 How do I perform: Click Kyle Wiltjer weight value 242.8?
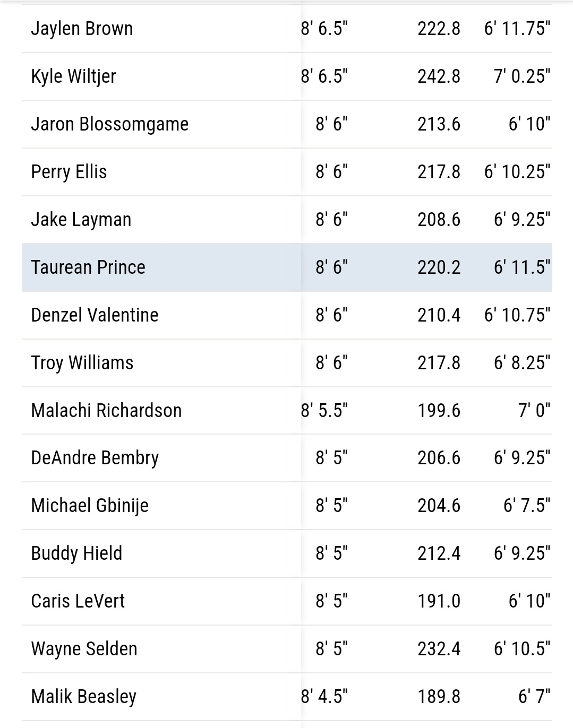click(x=439, y=76)
